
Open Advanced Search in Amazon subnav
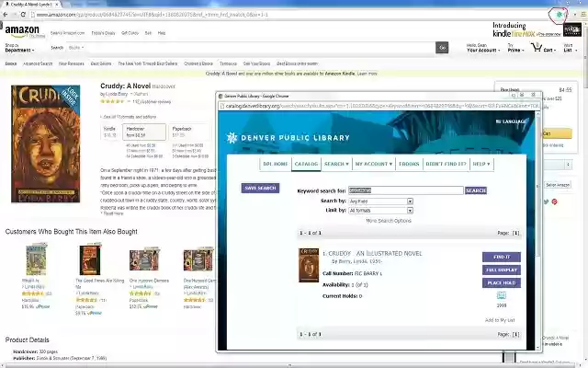coord(38,63)
